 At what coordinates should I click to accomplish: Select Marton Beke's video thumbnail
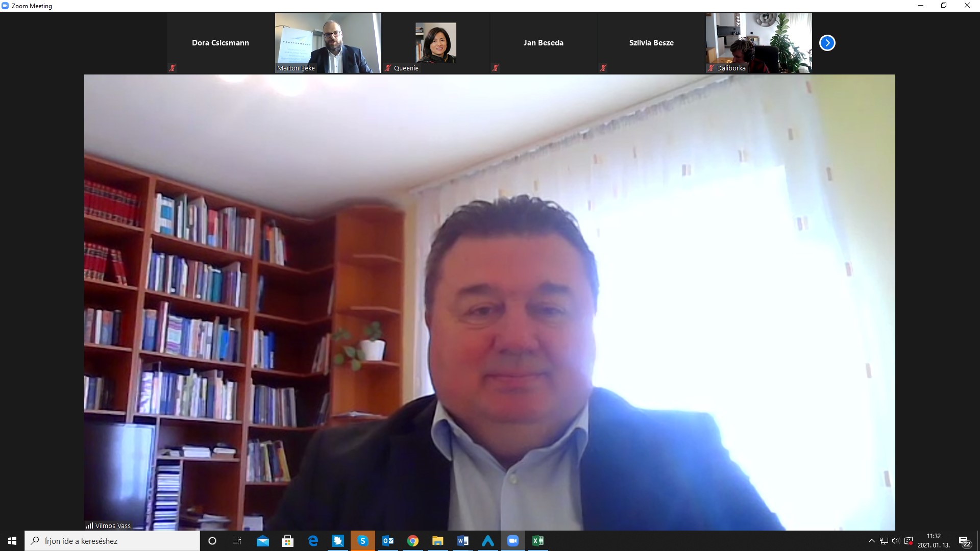click(328, 43)
